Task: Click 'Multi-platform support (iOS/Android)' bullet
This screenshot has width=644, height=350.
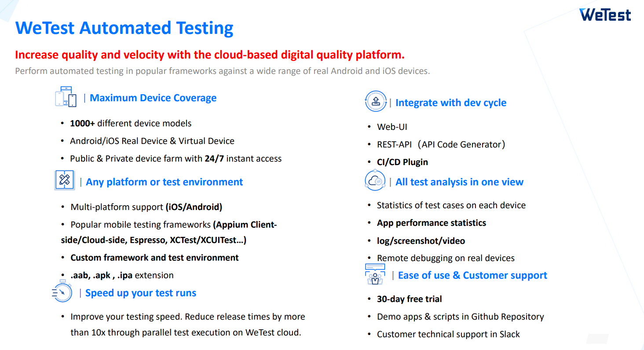Action: pos(146,207)
